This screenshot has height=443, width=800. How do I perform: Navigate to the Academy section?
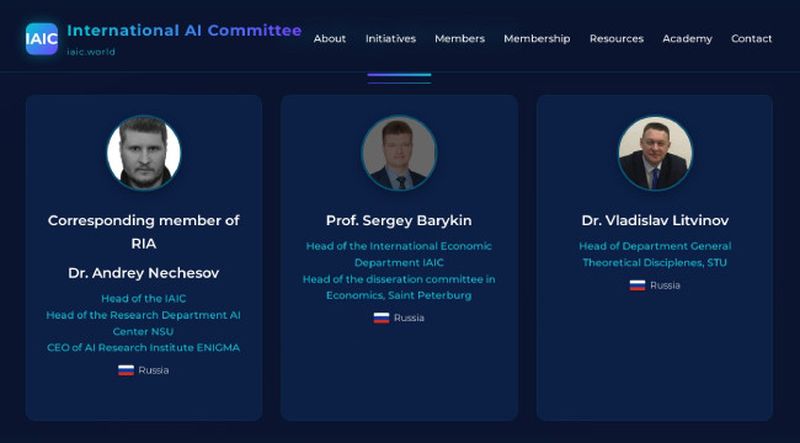click(687, 39)
